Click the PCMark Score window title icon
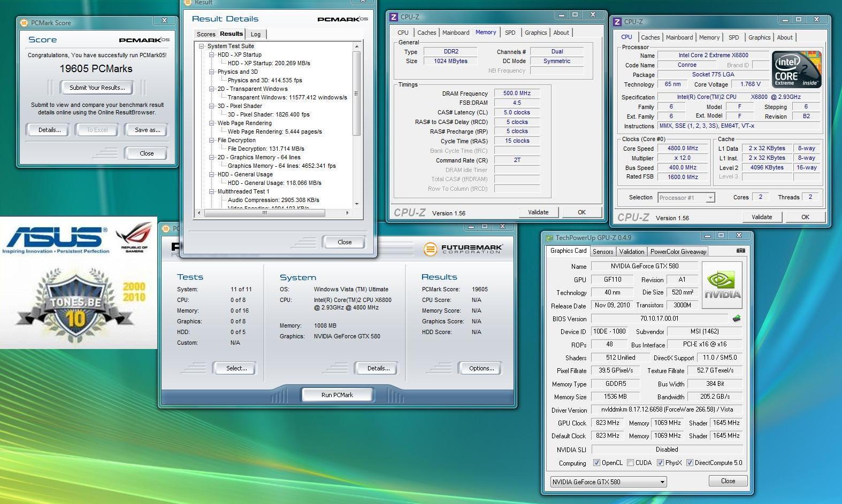The width and height of the screenshot is (842, 504). [24, 22]
